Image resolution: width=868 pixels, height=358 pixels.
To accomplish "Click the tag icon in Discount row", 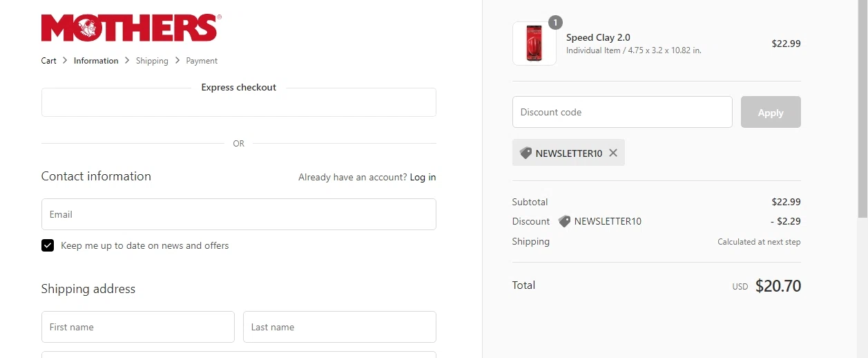I will 564,221.
